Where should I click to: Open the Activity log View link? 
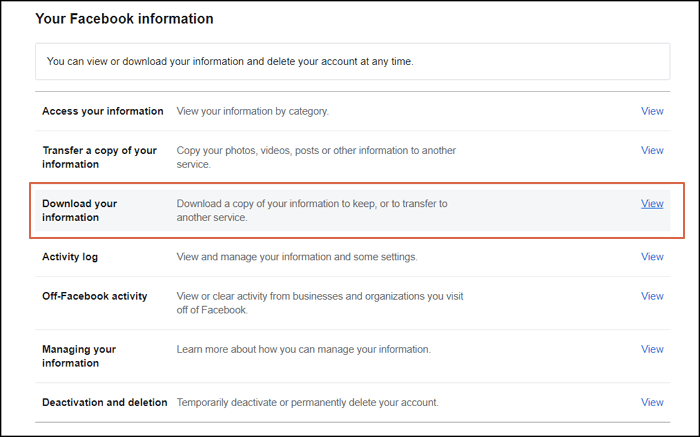[x=652, y=257]
